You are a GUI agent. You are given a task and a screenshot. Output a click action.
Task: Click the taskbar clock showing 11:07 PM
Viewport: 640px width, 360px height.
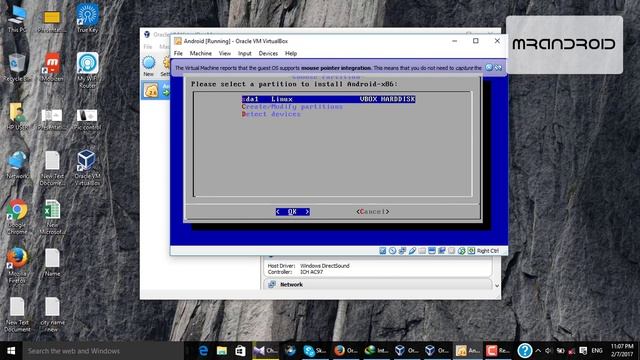[622, 351]
